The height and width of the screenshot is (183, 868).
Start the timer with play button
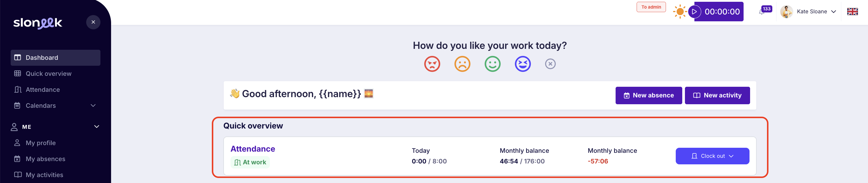pyautogui.click(x=694, y=12)
